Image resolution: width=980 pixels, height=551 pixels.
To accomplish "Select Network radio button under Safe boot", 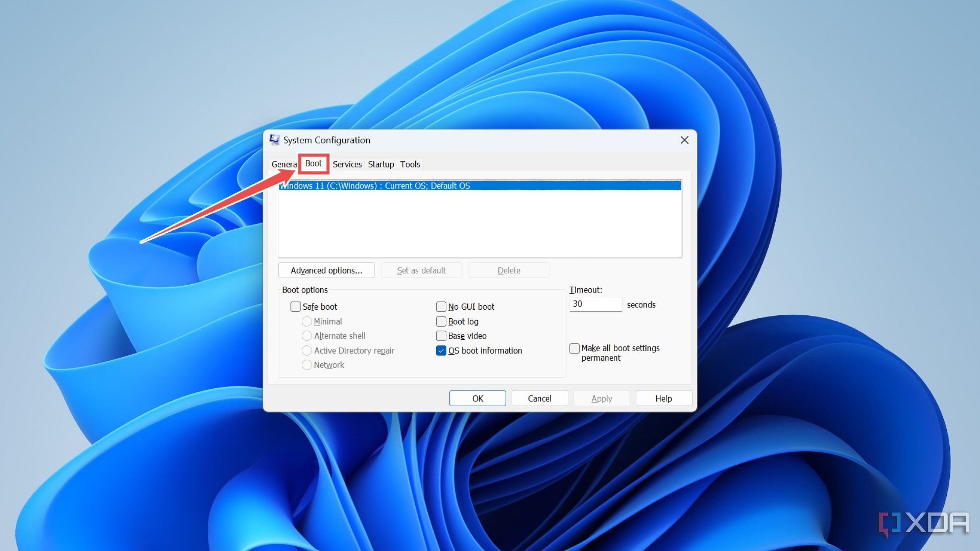I will tap(306, 365).
